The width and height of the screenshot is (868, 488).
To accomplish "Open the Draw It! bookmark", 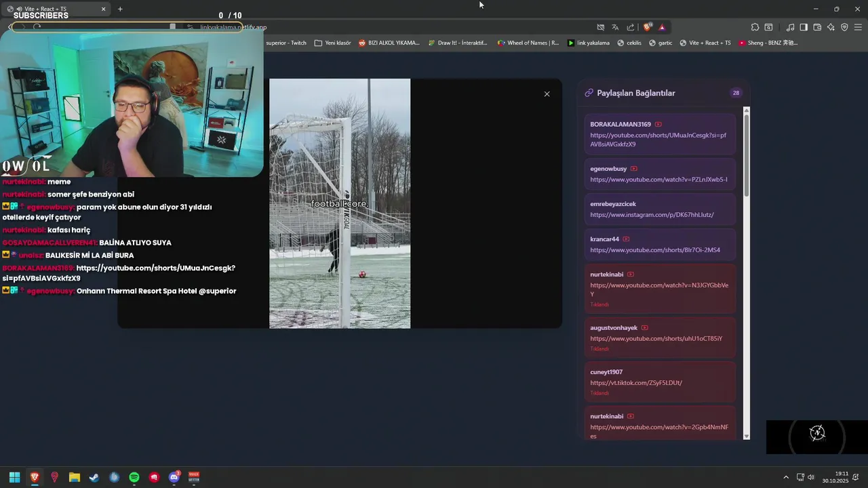I will click(458, 43).
